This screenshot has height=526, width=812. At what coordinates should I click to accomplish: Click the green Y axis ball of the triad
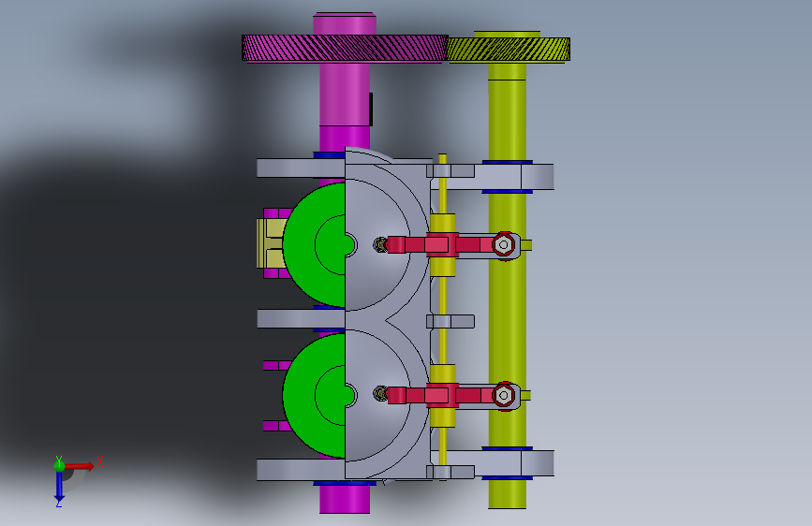59,465
